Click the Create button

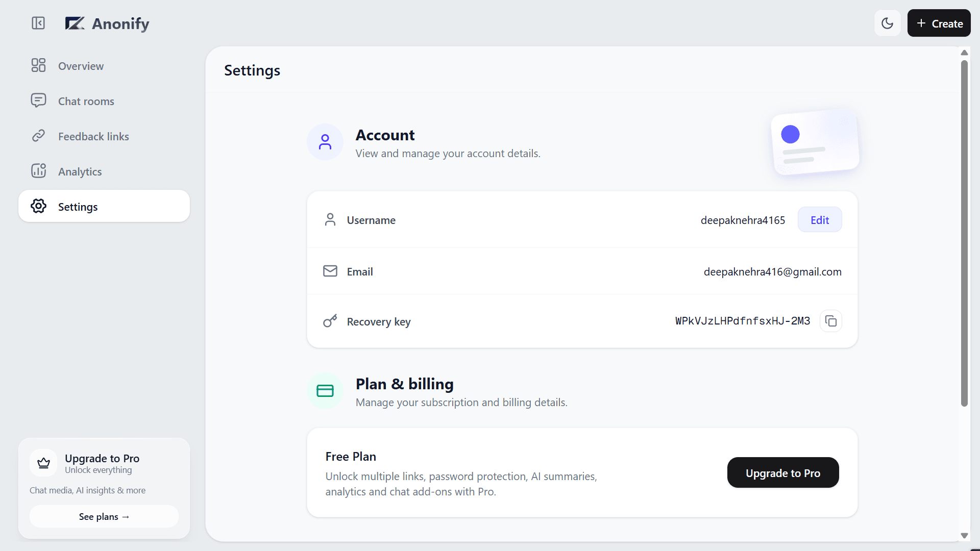pos(939,23)
